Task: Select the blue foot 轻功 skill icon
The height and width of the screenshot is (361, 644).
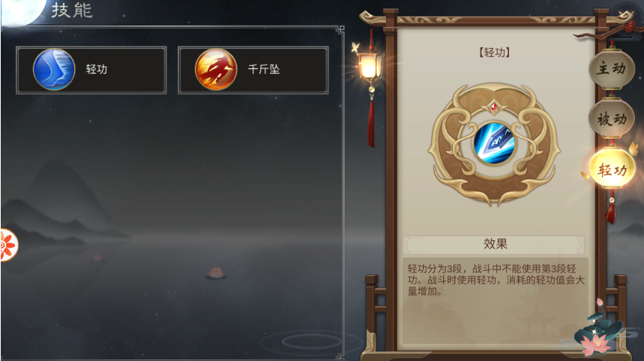Action: click(54, 70)
